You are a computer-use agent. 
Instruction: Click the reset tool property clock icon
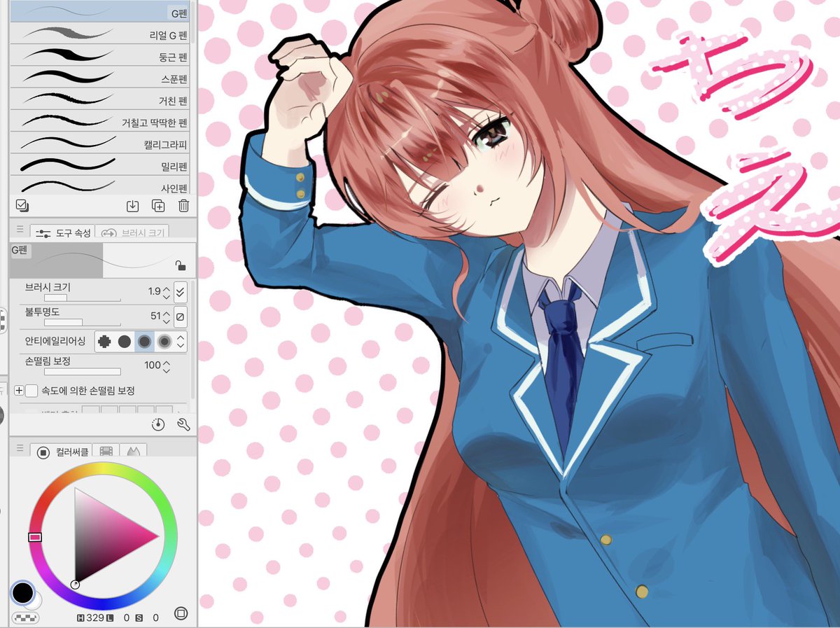point(158,424)
